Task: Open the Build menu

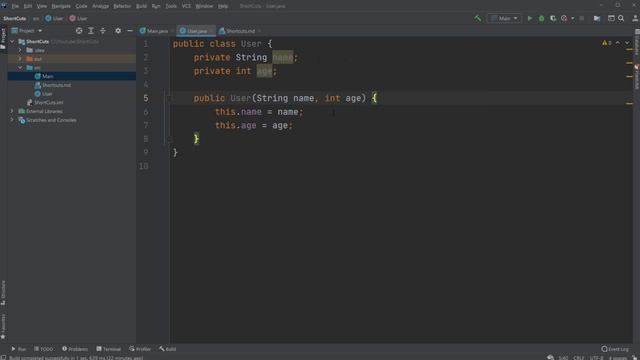Action: 141,6
